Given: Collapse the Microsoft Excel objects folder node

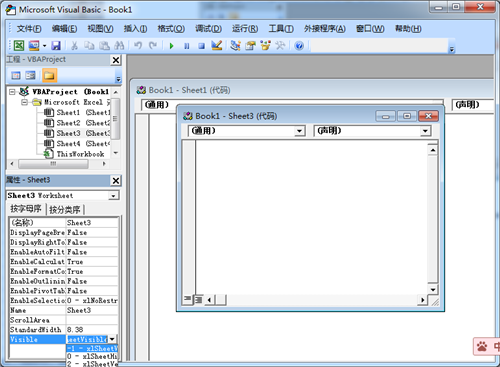Looking at the screenshot, I should (24, 102).
